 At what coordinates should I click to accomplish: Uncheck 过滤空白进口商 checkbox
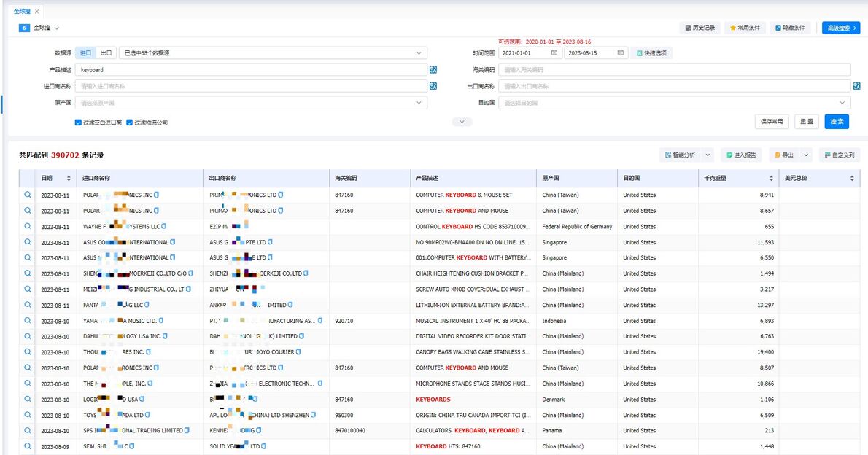pyautogui.click(x=78, y=122)
